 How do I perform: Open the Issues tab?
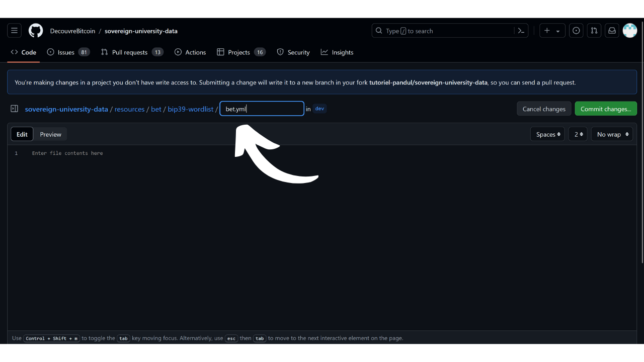click(67, 52)
